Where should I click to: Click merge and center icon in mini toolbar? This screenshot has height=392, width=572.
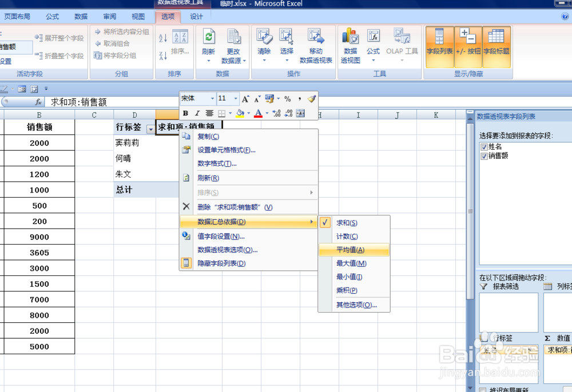[300, 113]
